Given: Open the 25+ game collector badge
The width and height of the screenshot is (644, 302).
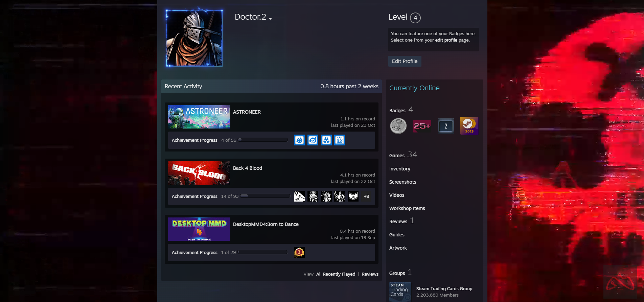Looking at the screenshot, I should pyautogui.click(x=422, y=126).
